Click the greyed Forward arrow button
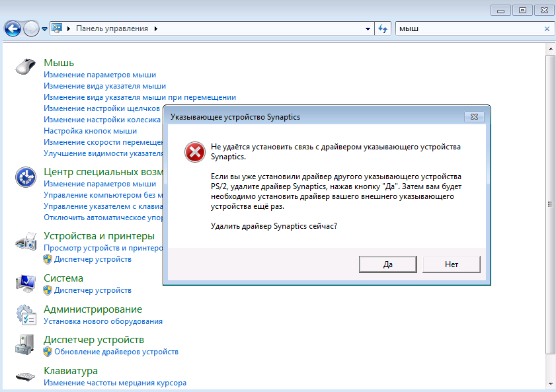 31,28
